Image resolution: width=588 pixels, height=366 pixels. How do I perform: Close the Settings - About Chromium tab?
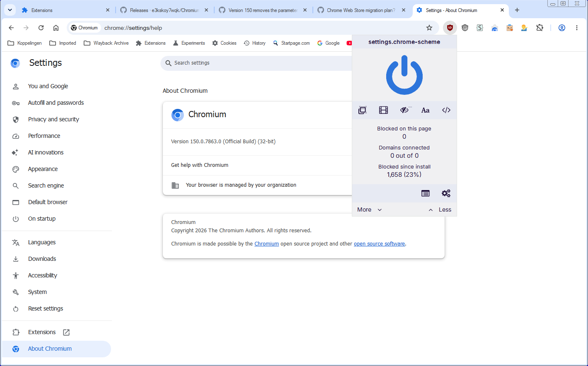click(x=502, y=10)
